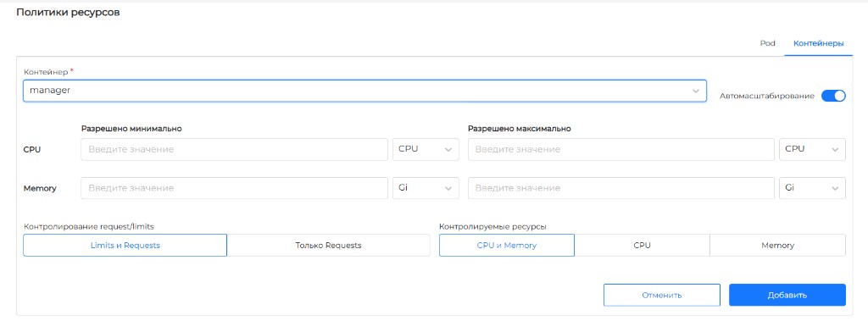Choose Memory only in controlled resources
The height and width of the screenshot is (321, 868).
778,245
